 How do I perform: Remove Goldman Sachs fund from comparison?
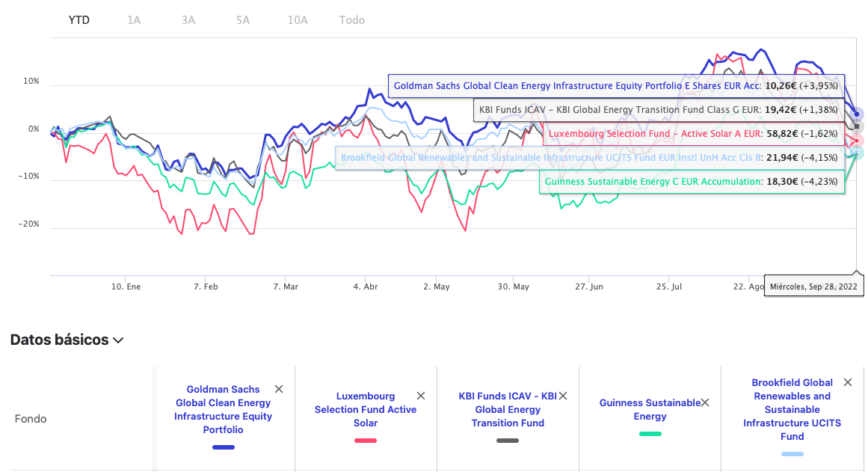point(279,389)
